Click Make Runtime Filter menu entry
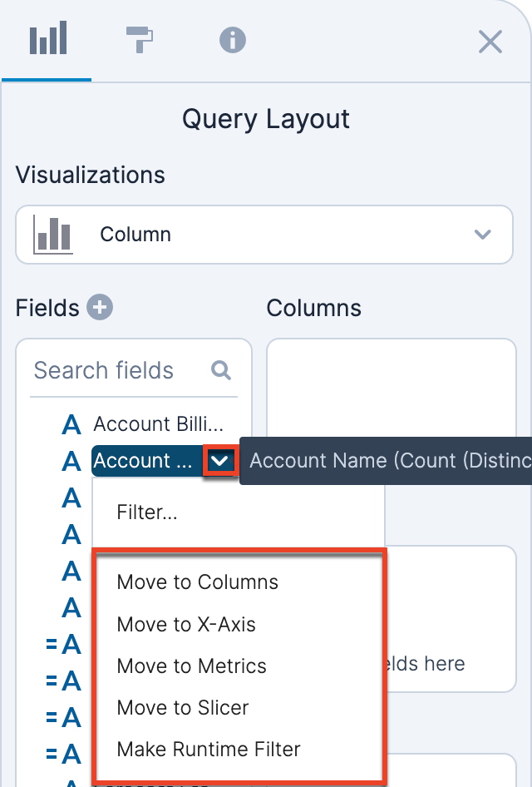 (209, 749)
